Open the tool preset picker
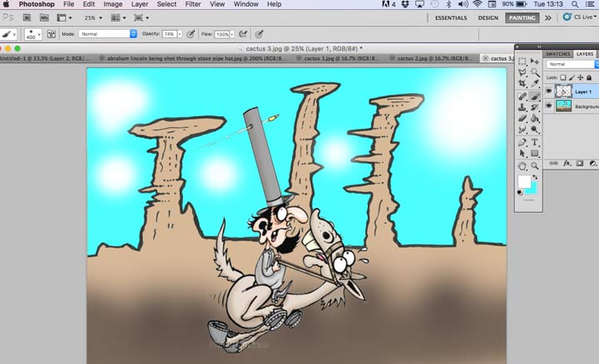This screenshot has height=364, width=599. tap(9, 34)
